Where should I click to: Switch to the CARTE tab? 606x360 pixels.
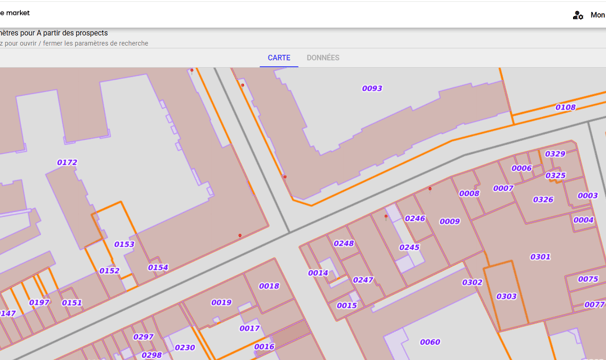click(x=279, y=58)
